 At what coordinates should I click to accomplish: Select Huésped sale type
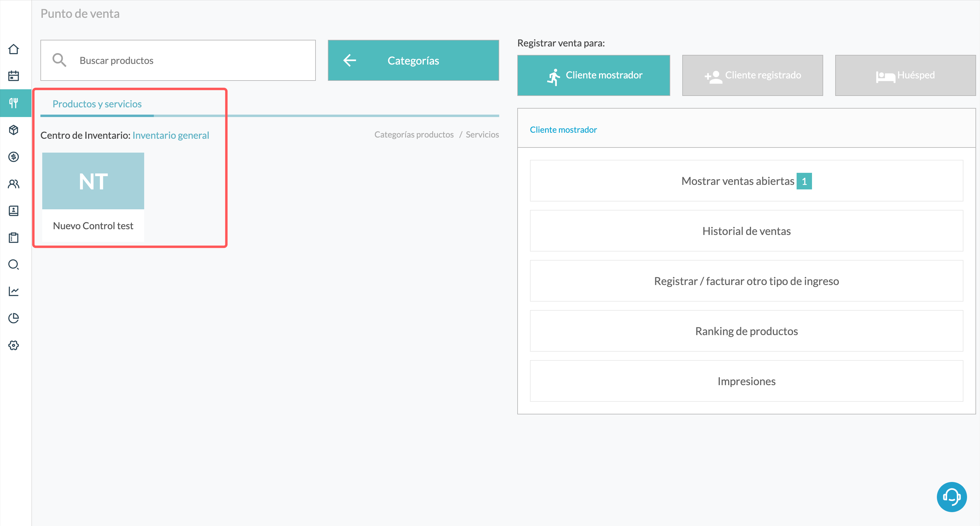(905, 75)
